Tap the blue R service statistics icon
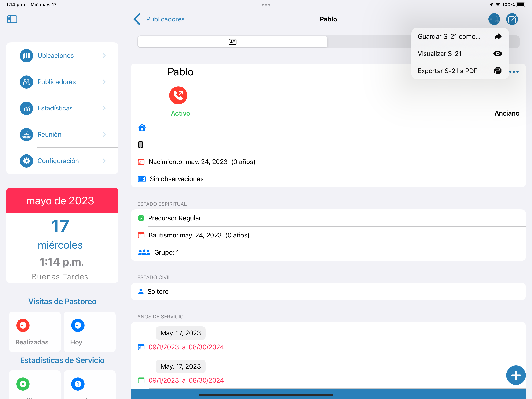 (x=78, y=384)
